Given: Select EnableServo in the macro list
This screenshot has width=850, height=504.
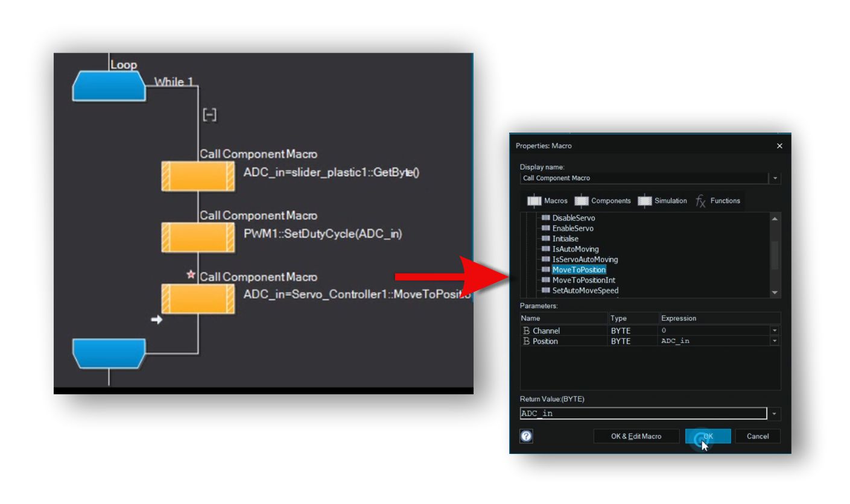Looking at the screenshot, I should 572,228.
